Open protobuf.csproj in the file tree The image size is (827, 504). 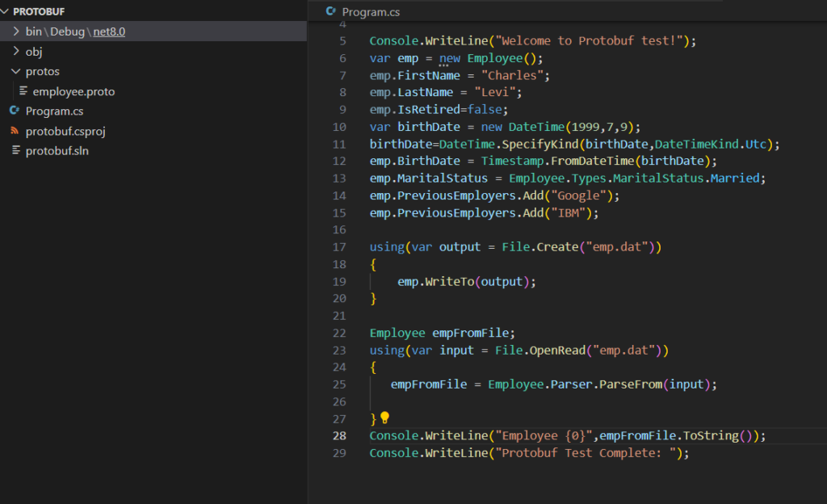coord(65,131)
